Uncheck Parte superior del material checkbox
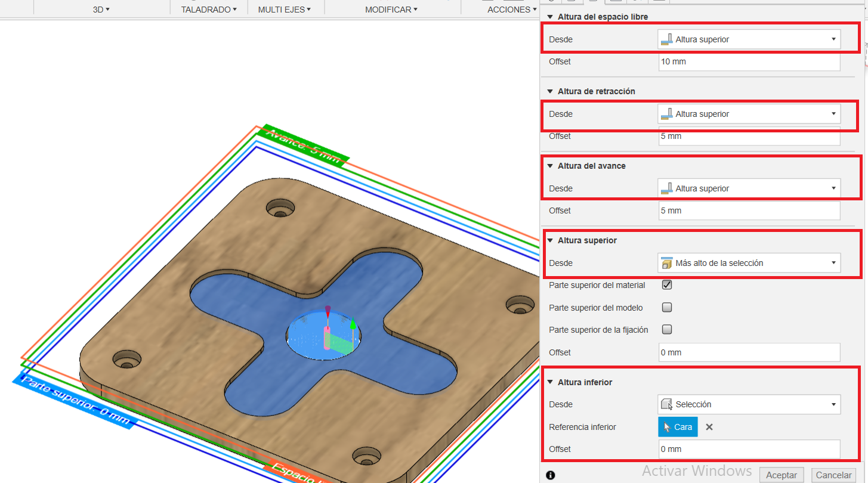Image resolution: width=868 pixels, height=483 pixels. [x=668, y=285]
